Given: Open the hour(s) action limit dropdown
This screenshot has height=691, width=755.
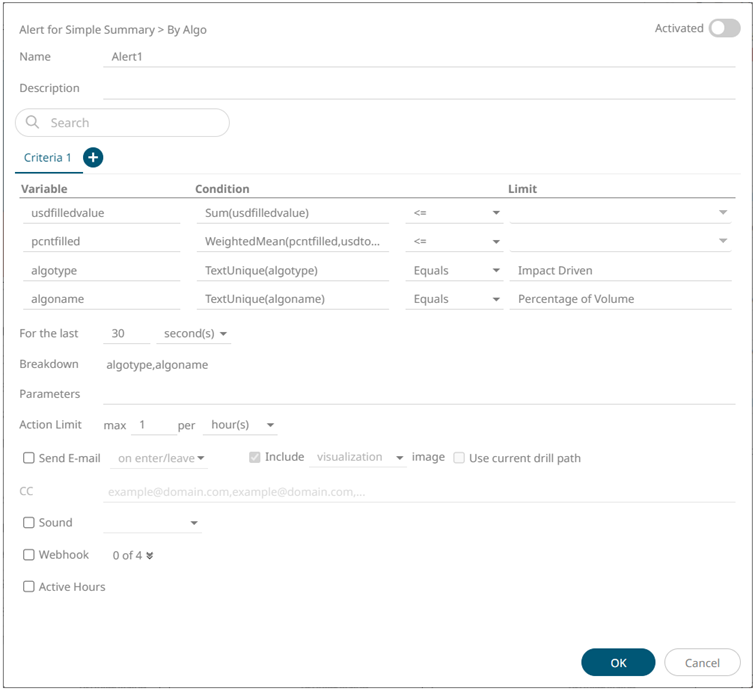Looking at the screenshot, I should pyautogui.click(x=240, y=425).
